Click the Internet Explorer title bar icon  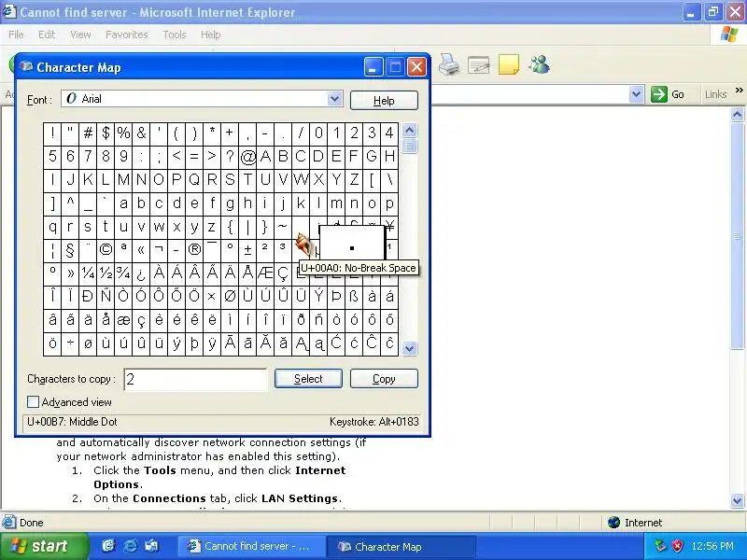tap(9, 11)
